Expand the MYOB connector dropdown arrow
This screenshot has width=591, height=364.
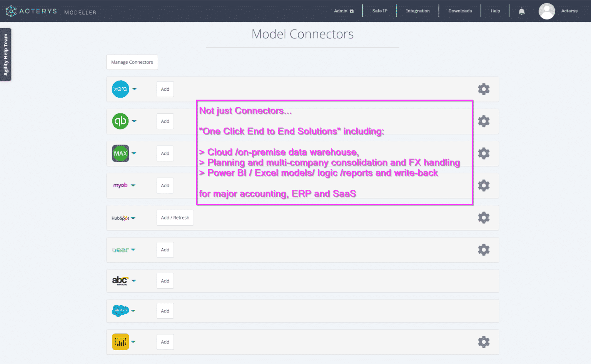click(133, 185)
